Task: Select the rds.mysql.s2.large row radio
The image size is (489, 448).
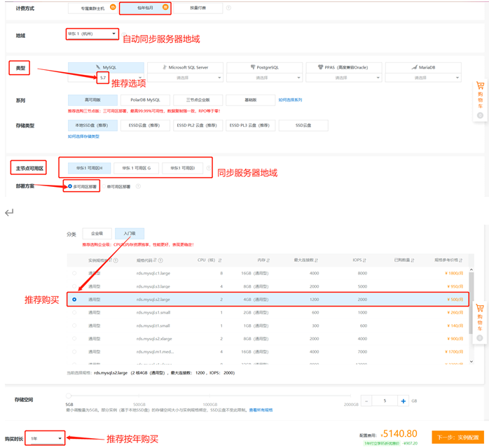Action: coord(74,300)
